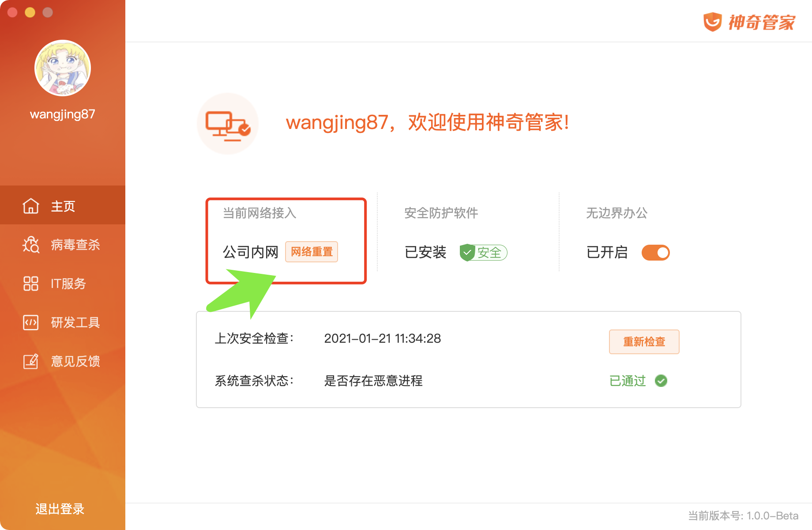The width and height of the screenshot is (812, 530).
Task: Go to 病毒查杀 section
Action: 75,245
